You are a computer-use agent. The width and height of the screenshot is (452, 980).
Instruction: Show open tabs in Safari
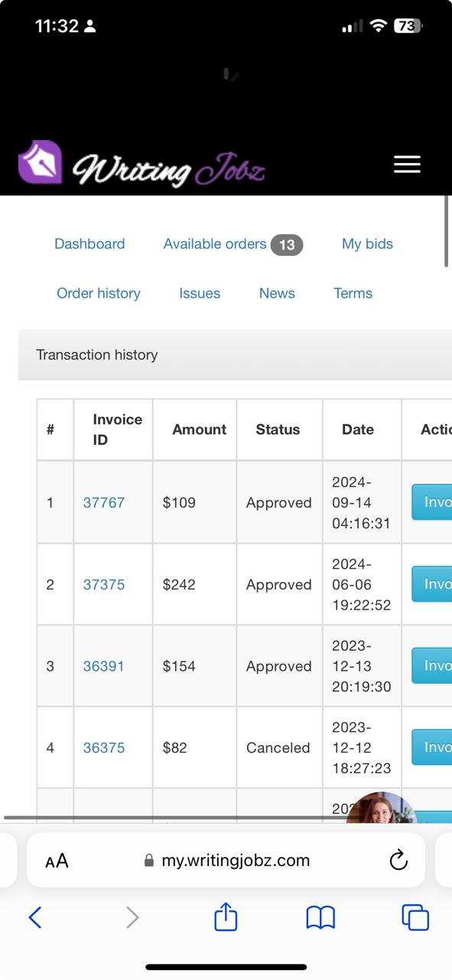click(415, 917)
